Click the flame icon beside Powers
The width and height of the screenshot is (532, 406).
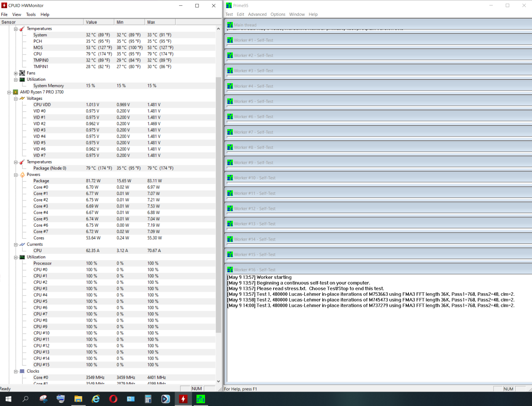pyautogui.click(x=22, y=175)
